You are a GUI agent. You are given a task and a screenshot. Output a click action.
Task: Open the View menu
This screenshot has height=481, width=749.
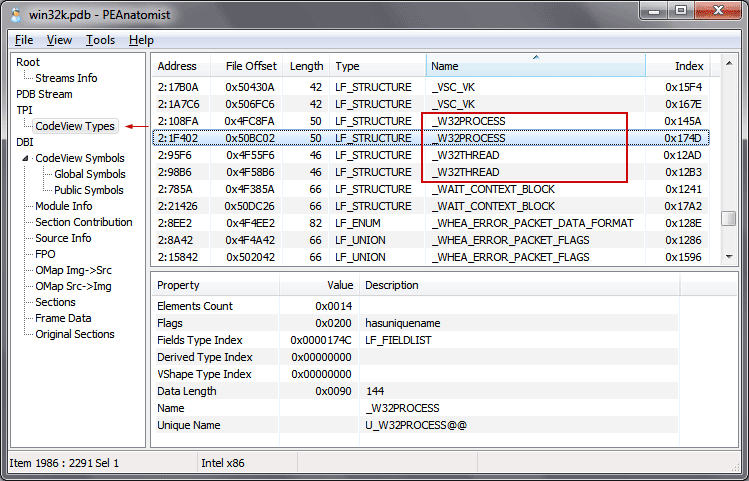tap(59, 40)
